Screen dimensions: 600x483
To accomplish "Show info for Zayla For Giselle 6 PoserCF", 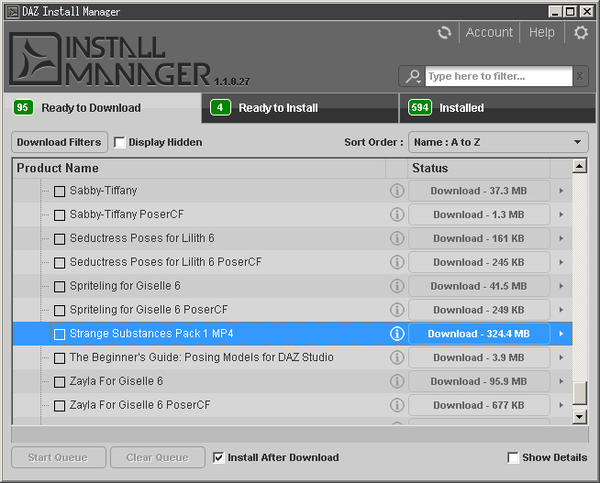I will point(397,405).
